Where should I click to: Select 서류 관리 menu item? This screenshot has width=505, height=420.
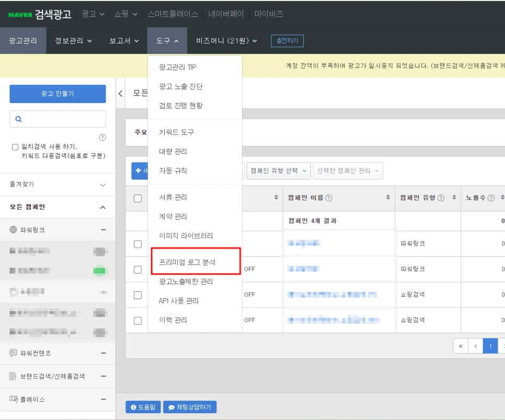pos(173,197)
